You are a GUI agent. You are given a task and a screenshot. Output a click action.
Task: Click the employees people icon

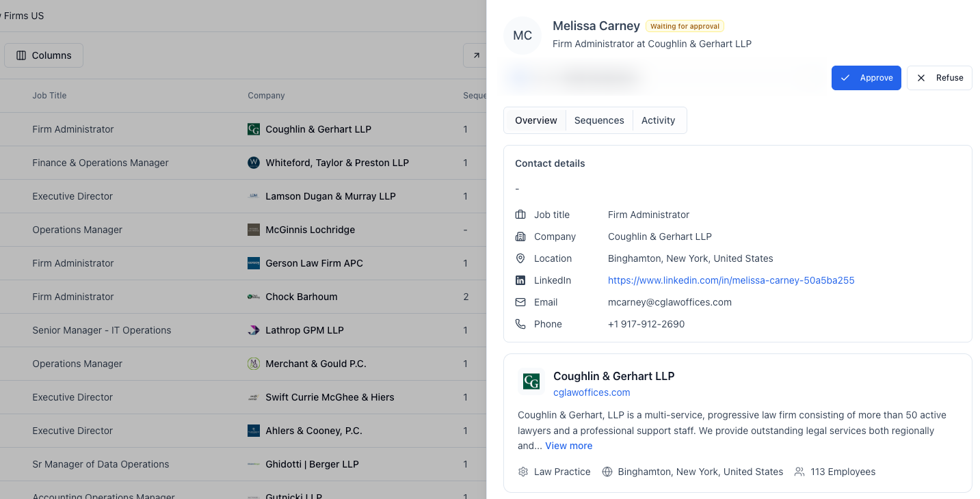(799, 472)
